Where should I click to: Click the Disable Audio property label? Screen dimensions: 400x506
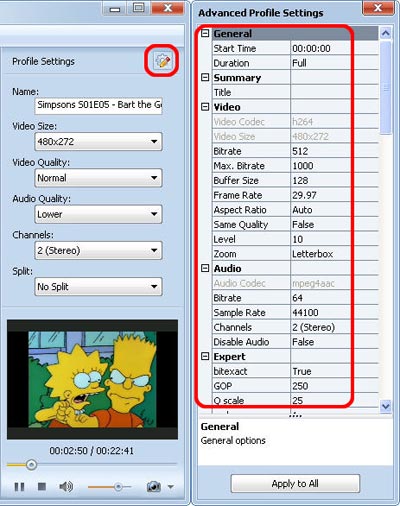click(241, 342)
